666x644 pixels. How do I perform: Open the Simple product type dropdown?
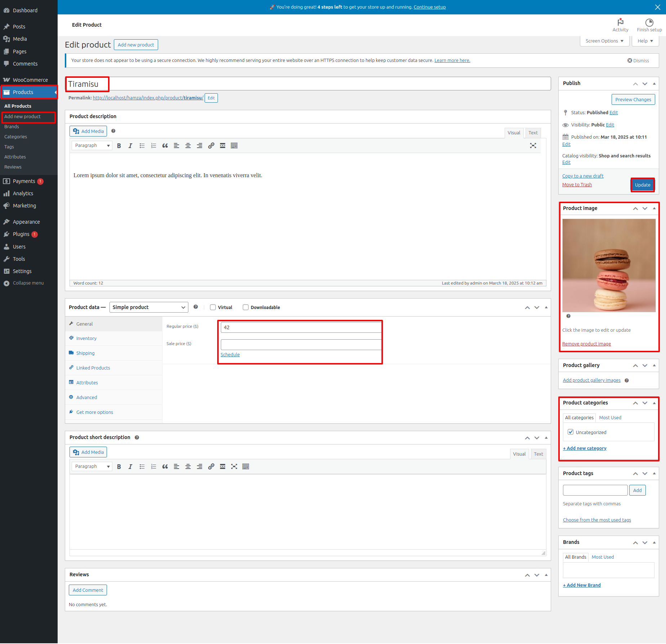pyautogui.click(x=149, y=307)
